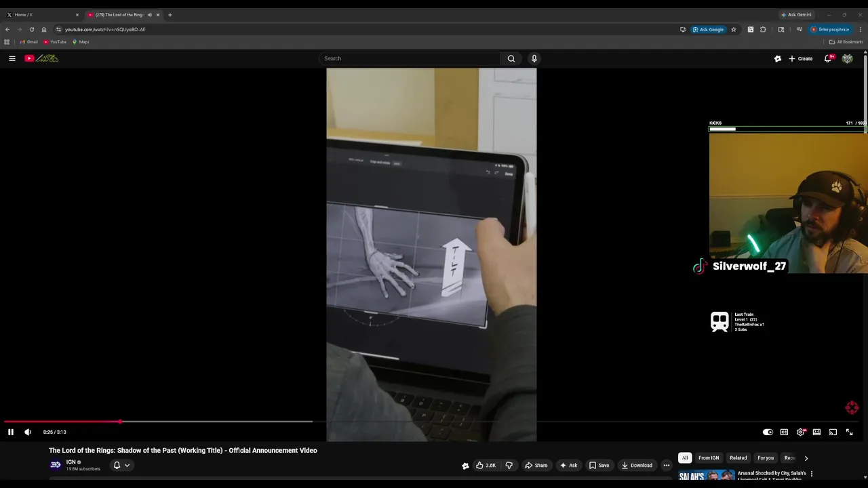The width and height of the screenshot is (868, 488).
Task: Expand filter chips with right arrow
Action: coord(806,458)
